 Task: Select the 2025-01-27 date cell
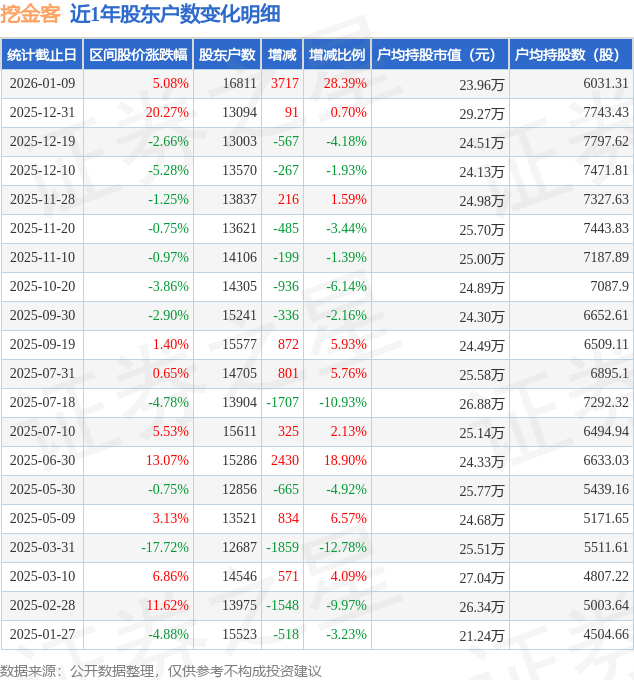pyautogui.click(x=42, y=635)
